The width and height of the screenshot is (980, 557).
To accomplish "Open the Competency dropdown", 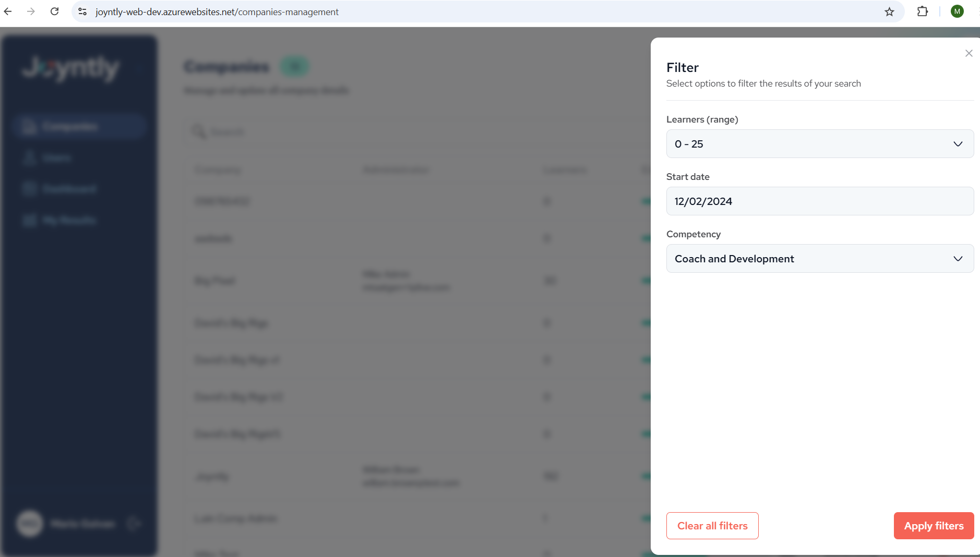I will point(819,259).
